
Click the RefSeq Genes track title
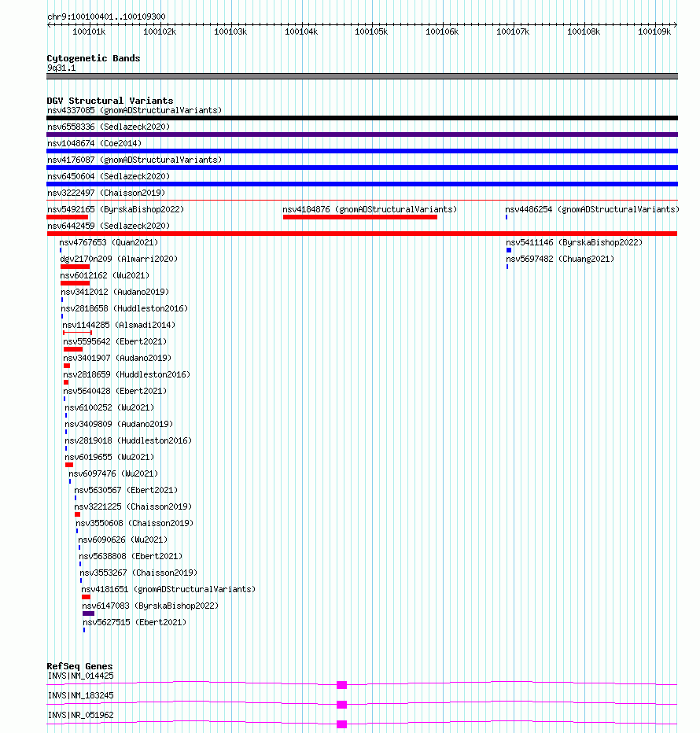[x=79, y=666]
